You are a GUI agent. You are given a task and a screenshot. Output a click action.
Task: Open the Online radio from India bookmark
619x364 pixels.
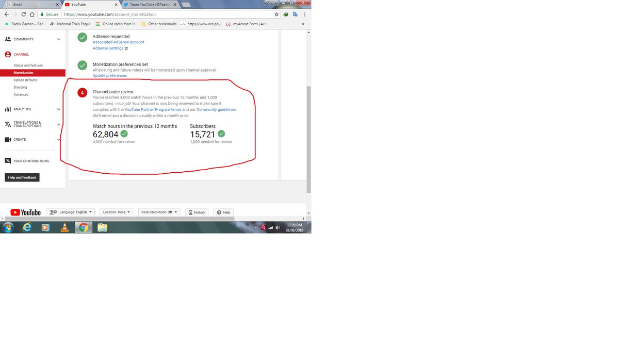[116, 24]
